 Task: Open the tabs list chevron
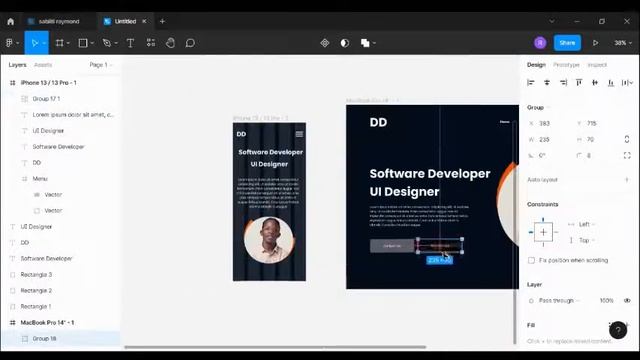point(552,21)
